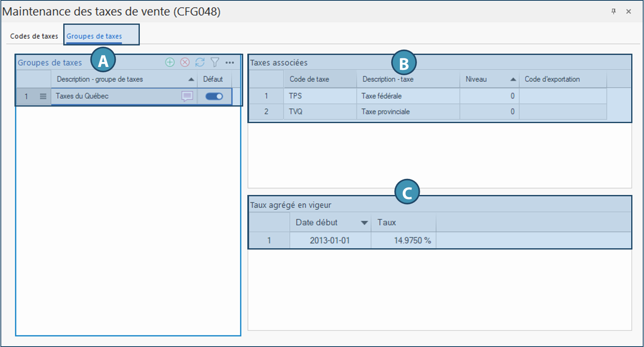Click the Code d'exportation column header
Viewport: 644px width, 347px height.
point(563,79)
